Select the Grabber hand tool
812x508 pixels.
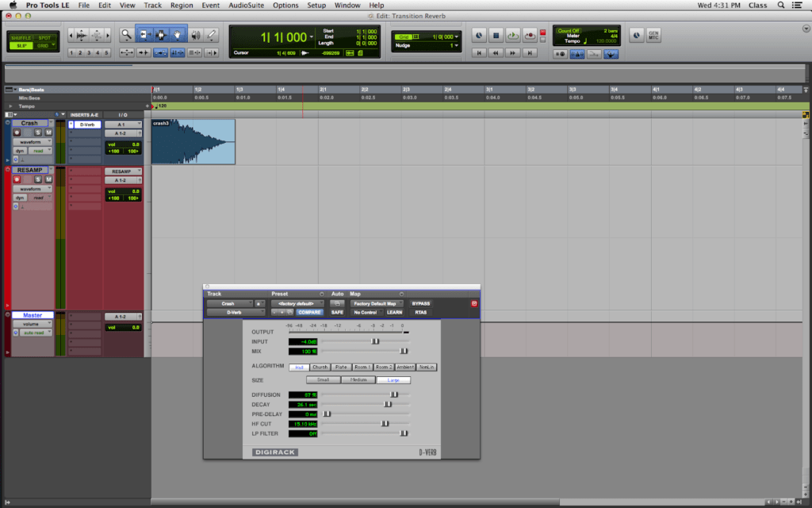pos(178,35)
